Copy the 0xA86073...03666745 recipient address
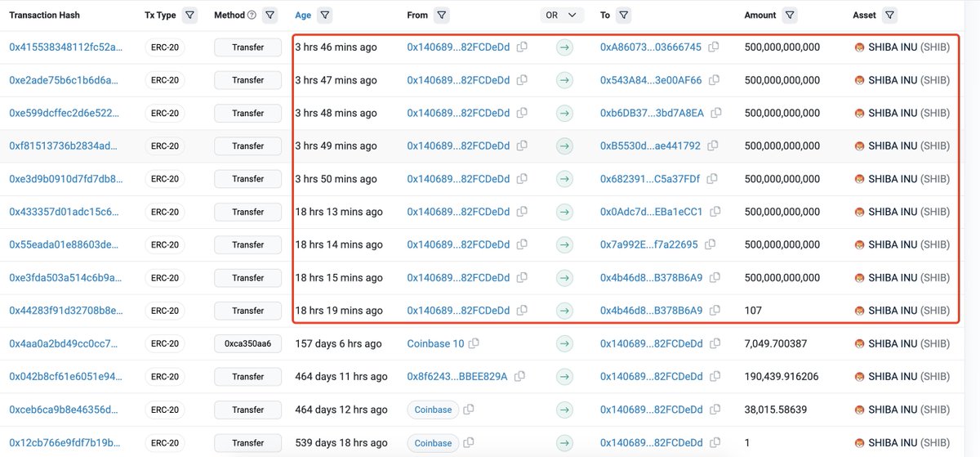The width and height of the screenshot is (980, 457). point(714,47)
